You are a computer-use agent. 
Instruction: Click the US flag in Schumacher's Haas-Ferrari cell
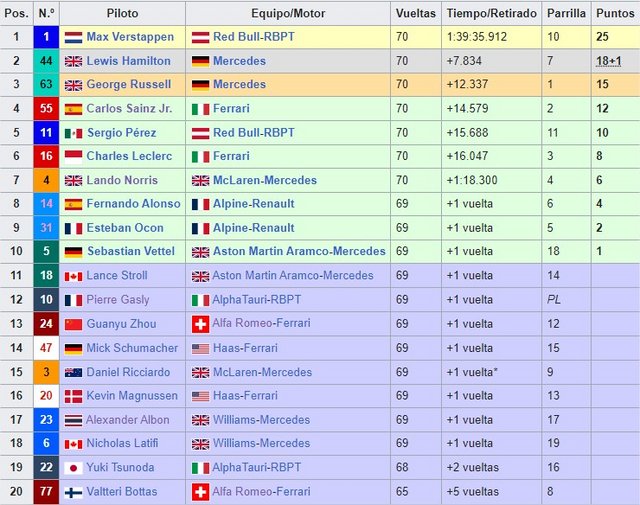pos(200,349)
